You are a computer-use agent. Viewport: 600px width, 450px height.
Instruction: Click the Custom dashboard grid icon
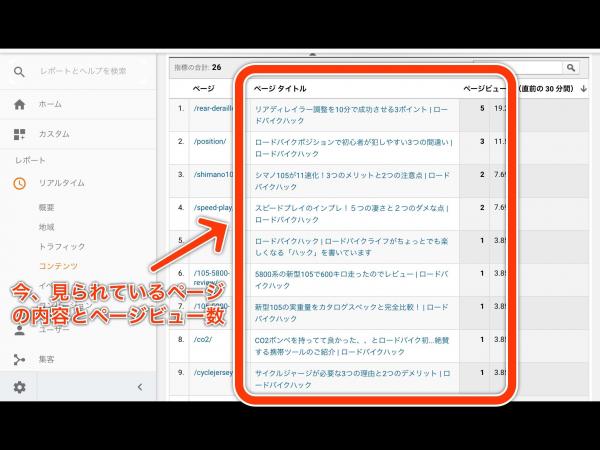[19, 134]
